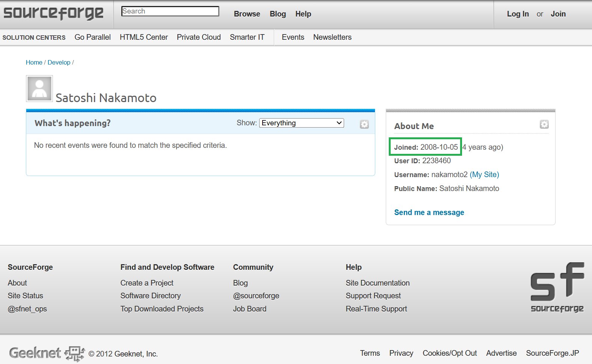
Task: Open Real-Time Support link
Action: [x=376, y=309]
